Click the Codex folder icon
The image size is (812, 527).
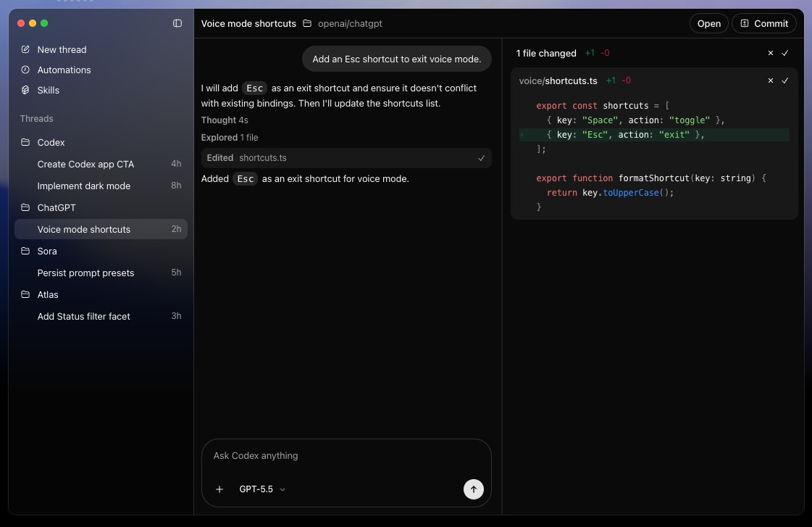pyautogui.click(x=25, y=142)
